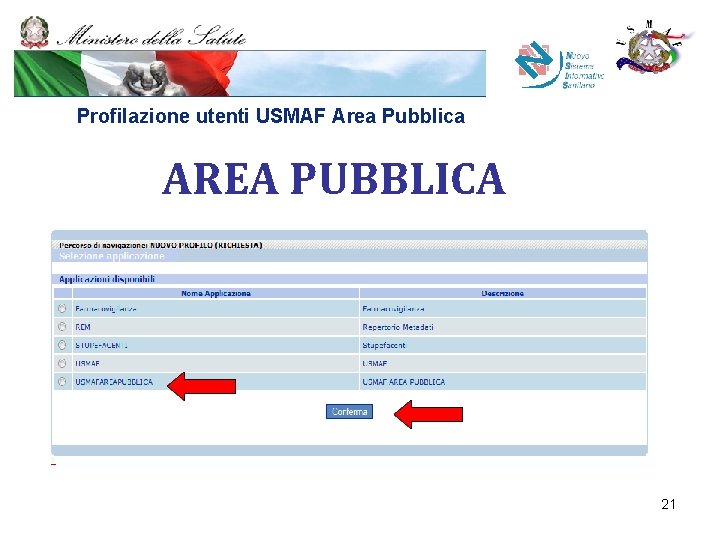Click the Repertorio Metadati description cell

point(503,327)
